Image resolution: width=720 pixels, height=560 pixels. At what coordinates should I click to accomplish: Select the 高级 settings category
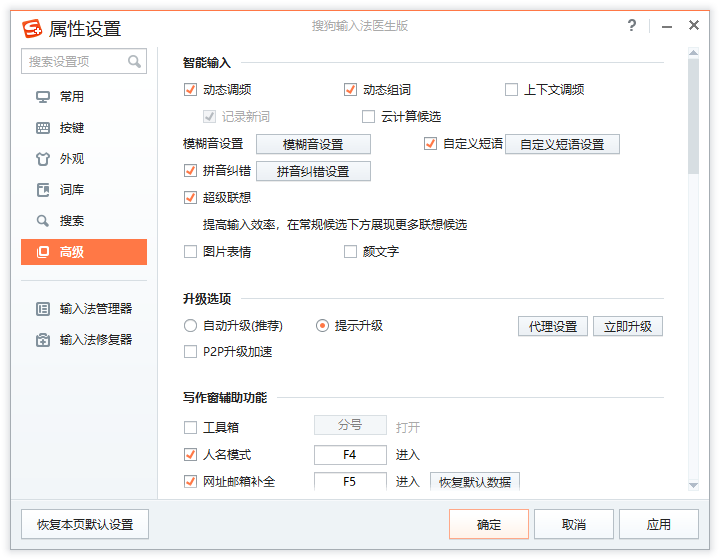pos(84,252)
